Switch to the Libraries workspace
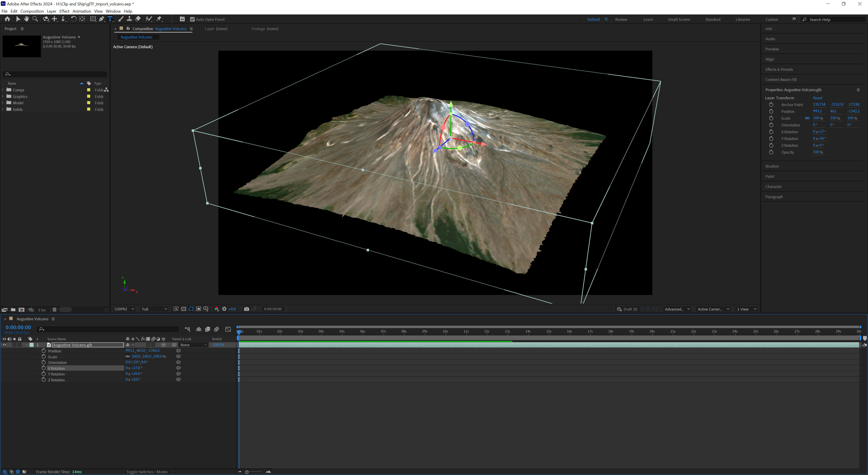Viewport: 868px width, 475px height. [x=743, y=19]
